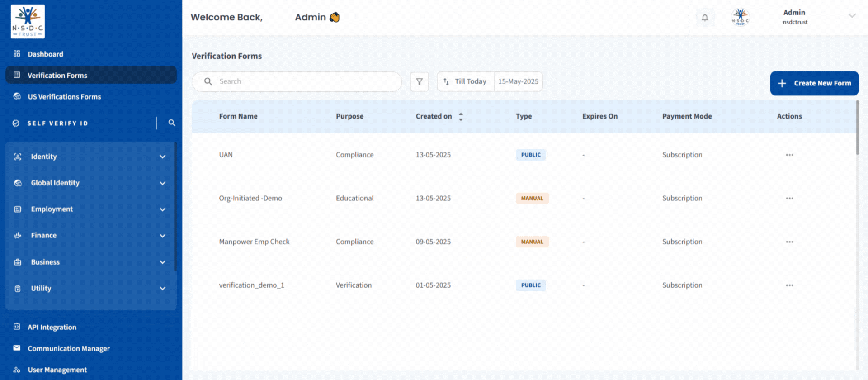Go to Dashboard in sidebar

point(45,54)
